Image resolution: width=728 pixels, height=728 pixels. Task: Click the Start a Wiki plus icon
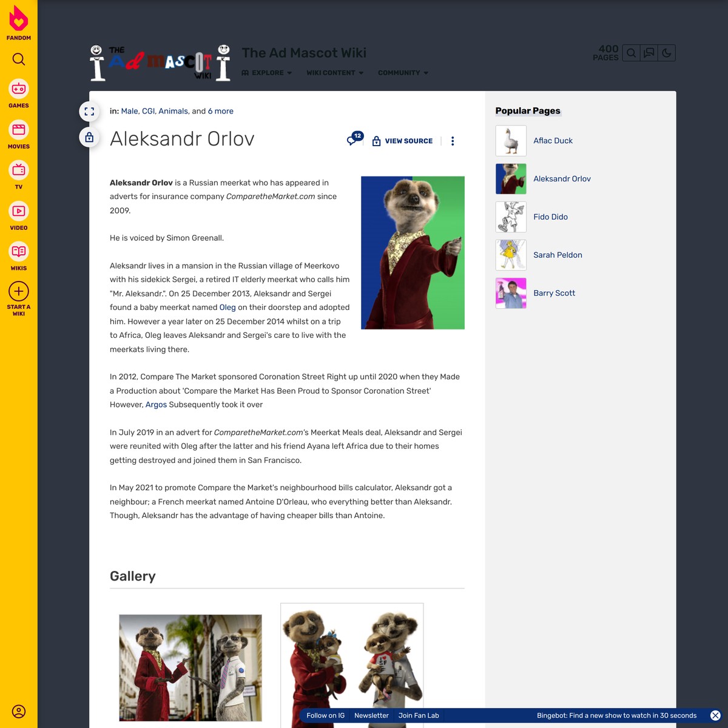pos(19,291)
